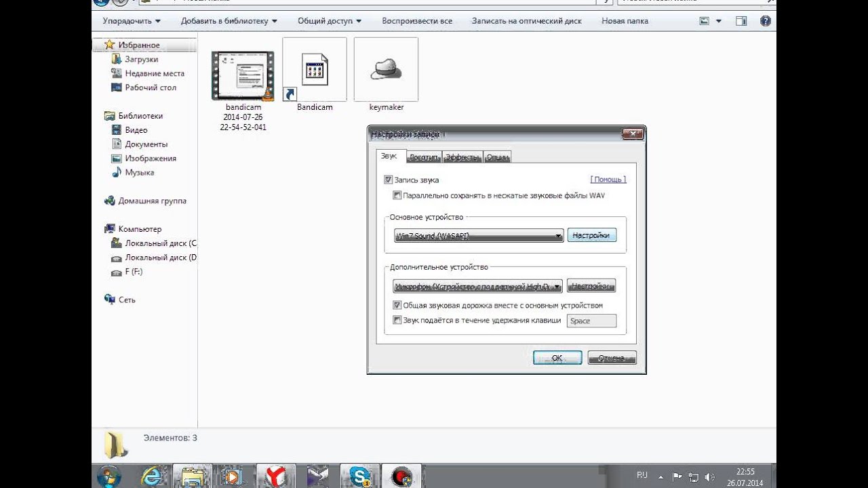Open the Документы library
The width and height of the screenshot is (868, 488).
[146, 144]
